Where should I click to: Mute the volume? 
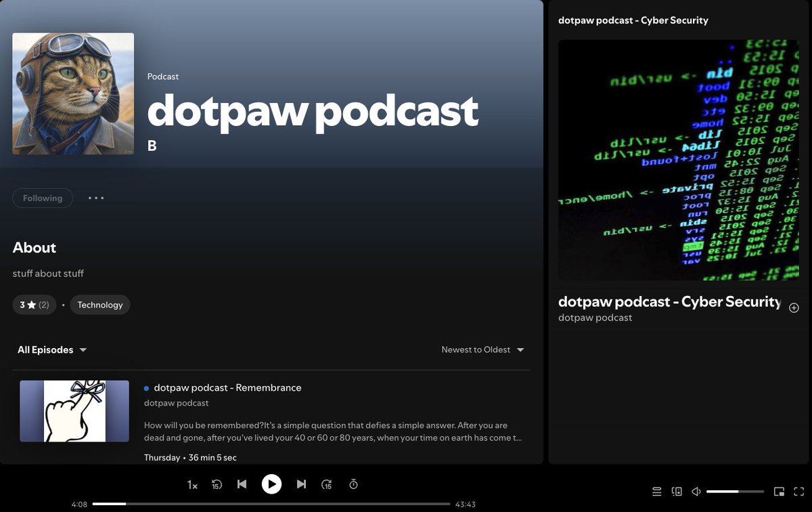[697, 491]
